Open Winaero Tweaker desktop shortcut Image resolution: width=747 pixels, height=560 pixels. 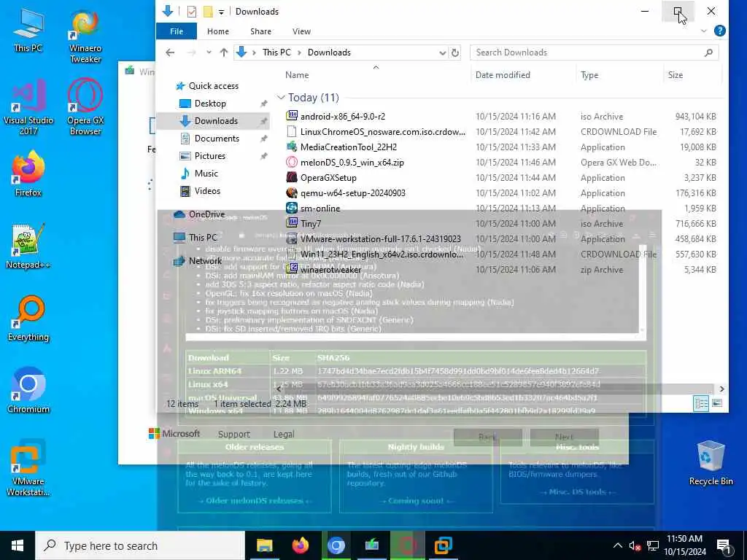(85, 36)
